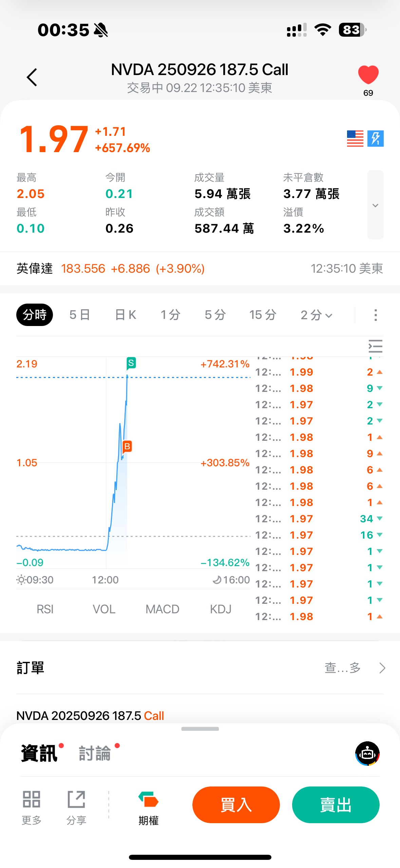Tap the orange B buy marker on chart
Viewport: 400px width, 868px height.
pos(127,446)
